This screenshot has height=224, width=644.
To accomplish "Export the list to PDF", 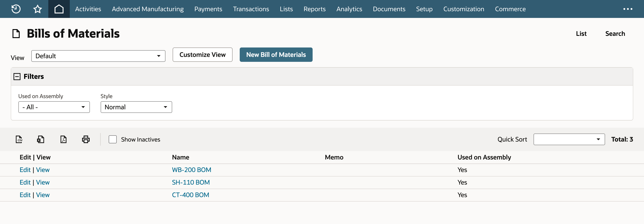I will (64, 139).
